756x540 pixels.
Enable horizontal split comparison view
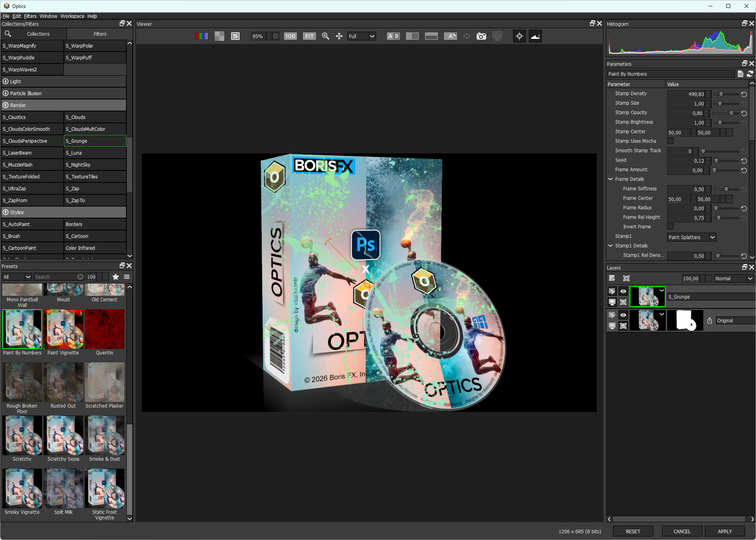pos(431,36)
